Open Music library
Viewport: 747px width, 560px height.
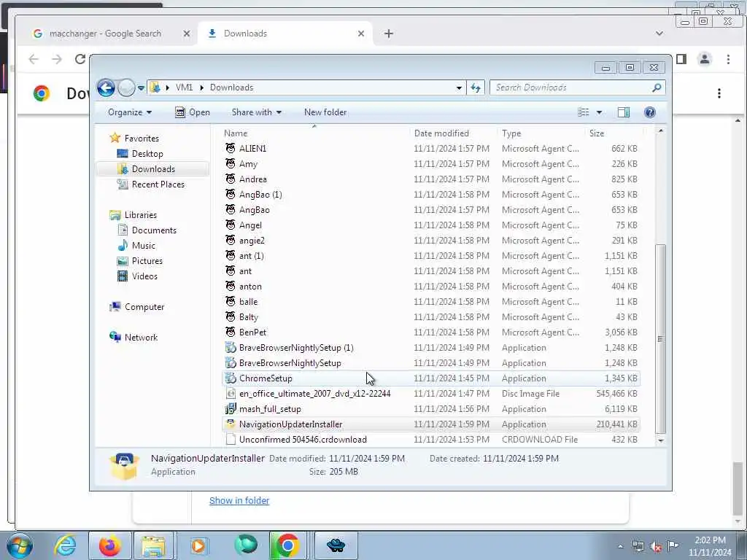[x=143, y=246]
